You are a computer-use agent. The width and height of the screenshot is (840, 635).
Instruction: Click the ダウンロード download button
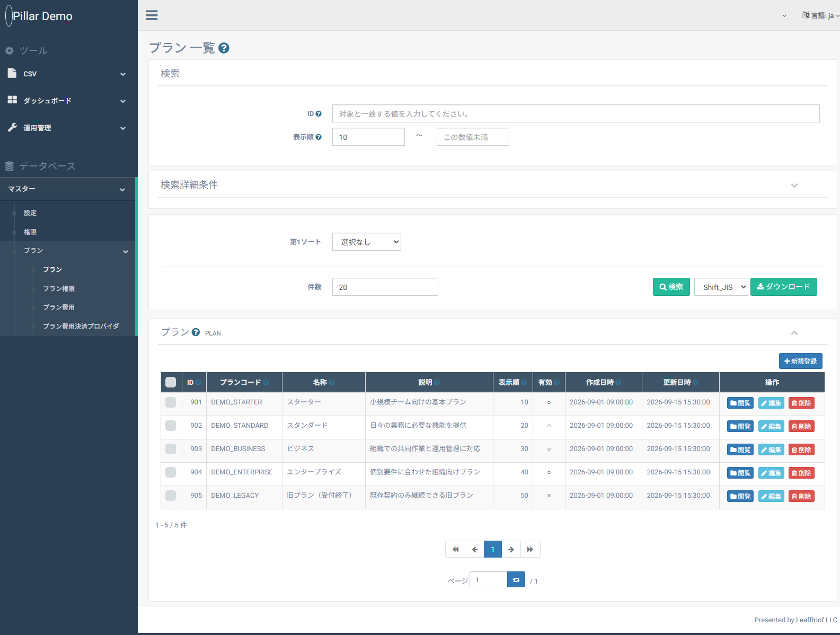(x=784, y=287)
